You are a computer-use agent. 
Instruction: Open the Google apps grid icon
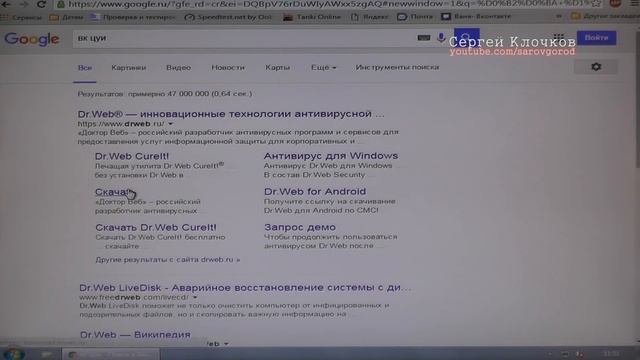click(559, 38)
